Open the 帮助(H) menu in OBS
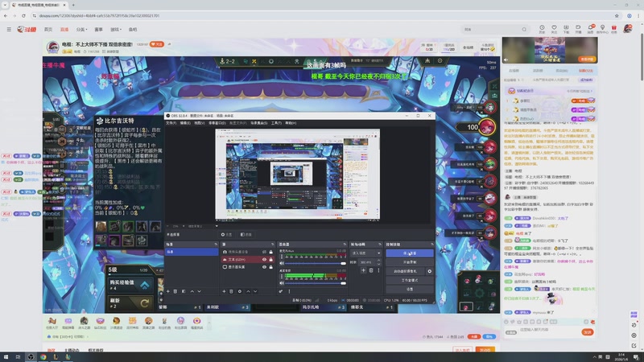Viewport: 644px width, 362px height. click(x=291, y=123)
